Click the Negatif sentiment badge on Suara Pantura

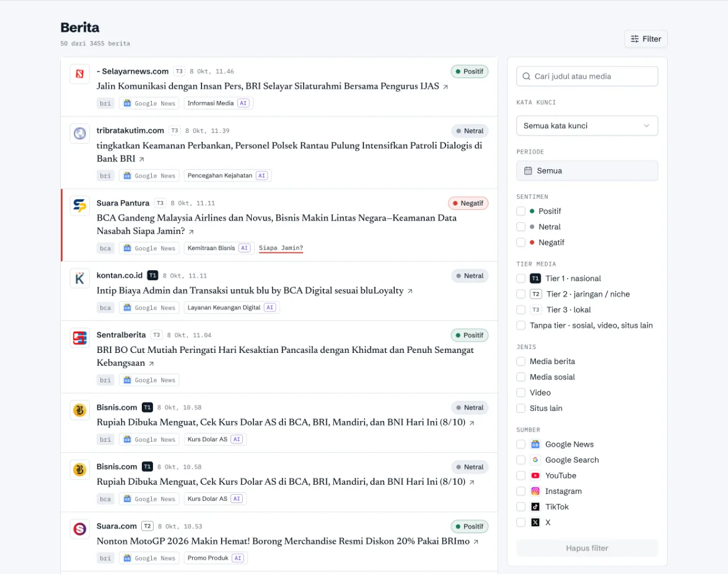point(468,203)
